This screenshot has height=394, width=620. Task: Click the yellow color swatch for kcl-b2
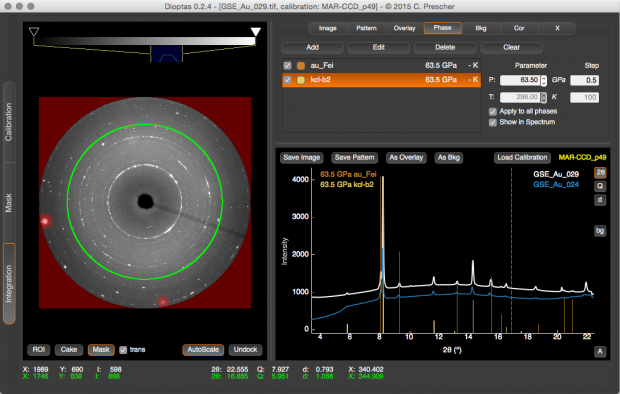pos(301,80)
